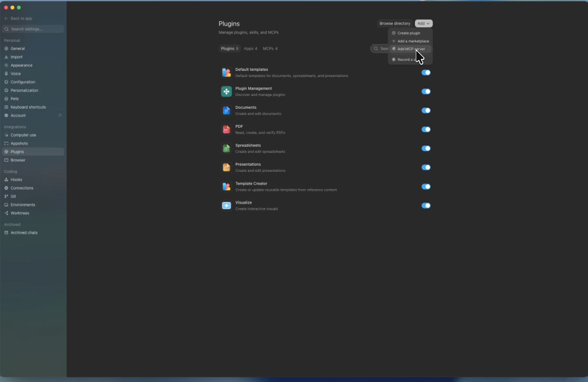Screen dimensions: 588x382
Task: Click the Documents plugin icon
Action: pos(226,111)
